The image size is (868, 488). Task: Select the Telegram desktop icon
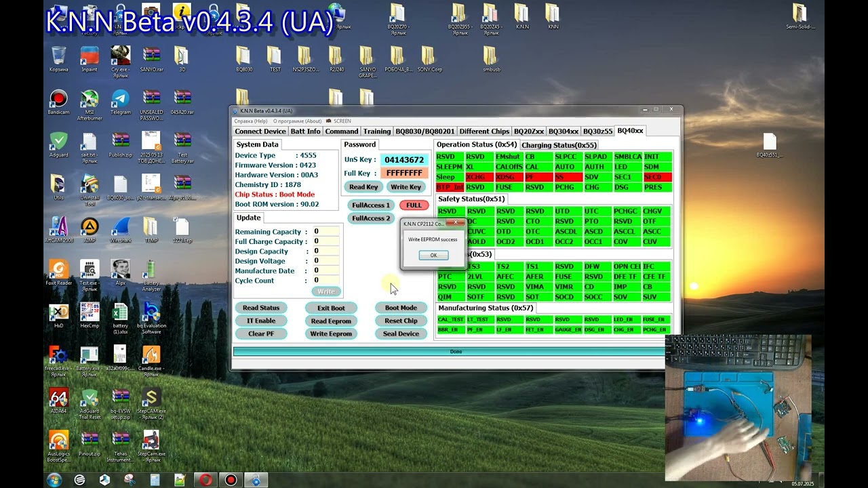coord(121,102)
